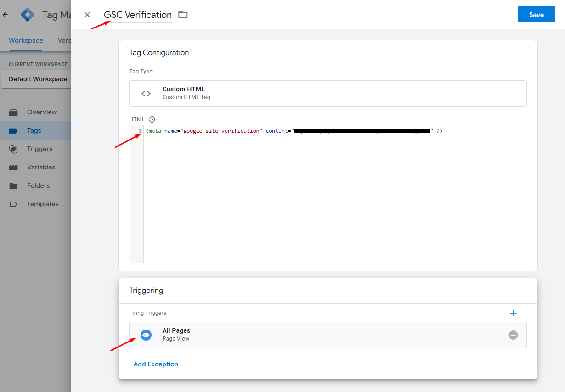The height and width of the screenshot is (392, 565).
Task: Open Templates in the sidebar
Action: (x=35, y=204)
